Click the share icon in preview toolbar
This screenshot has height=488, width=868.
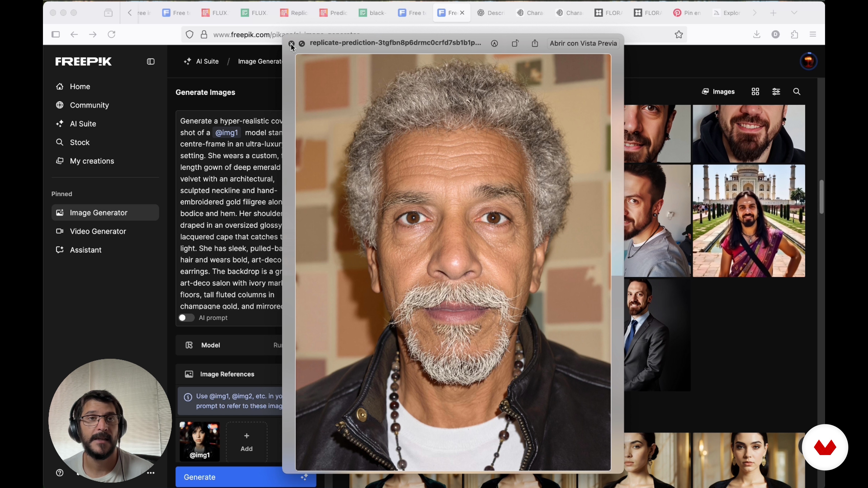(x=535, y=43)
